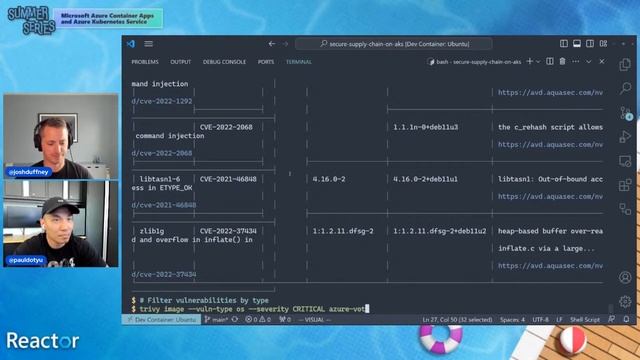Open the Source Control view
The image size is (640, 360).
tap(625, 113)
